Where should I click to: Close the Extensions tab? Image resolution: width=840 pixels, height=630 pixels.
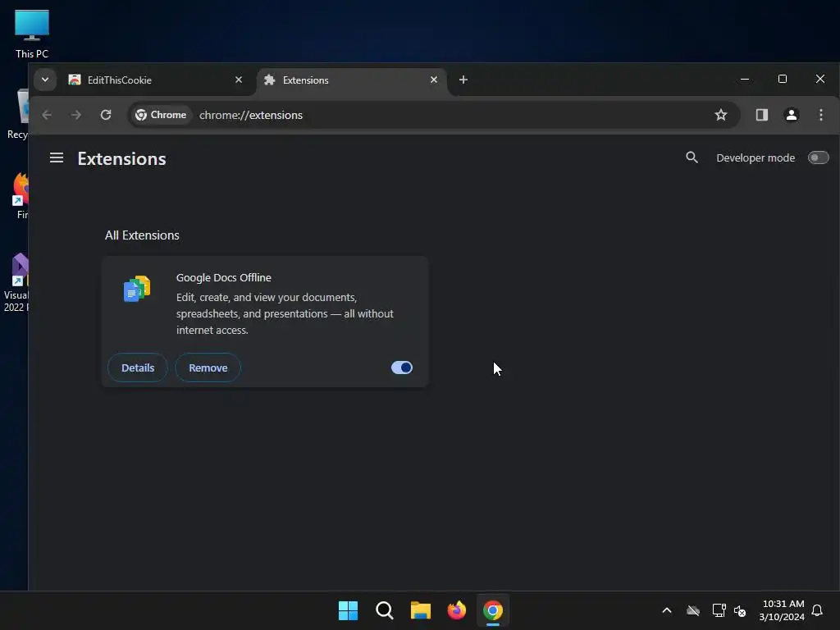point(434,80)
